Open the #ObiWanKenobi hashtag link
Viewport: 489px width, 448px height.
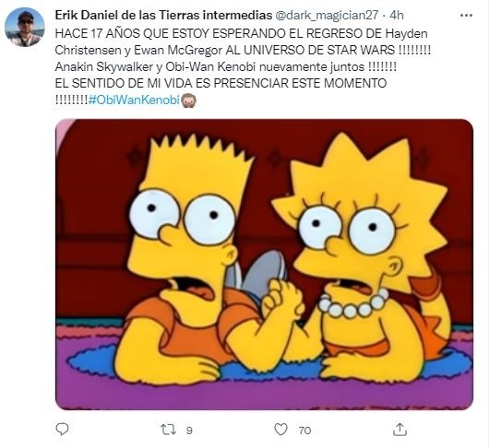click(x=134, y=100)
